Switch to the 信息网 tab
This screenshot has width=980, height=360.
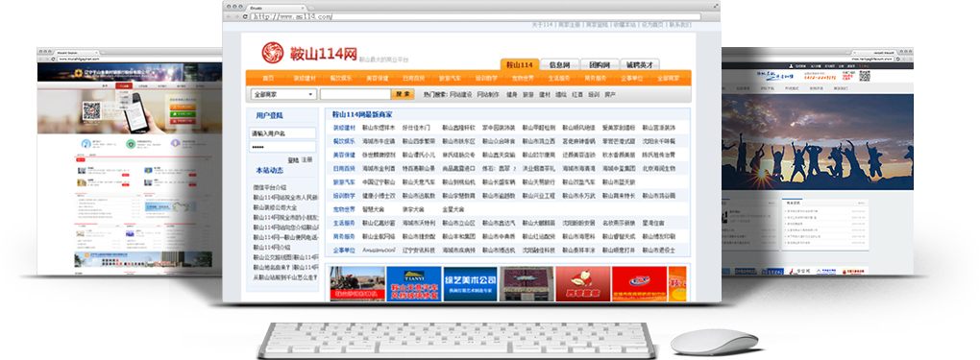(559, 64)
